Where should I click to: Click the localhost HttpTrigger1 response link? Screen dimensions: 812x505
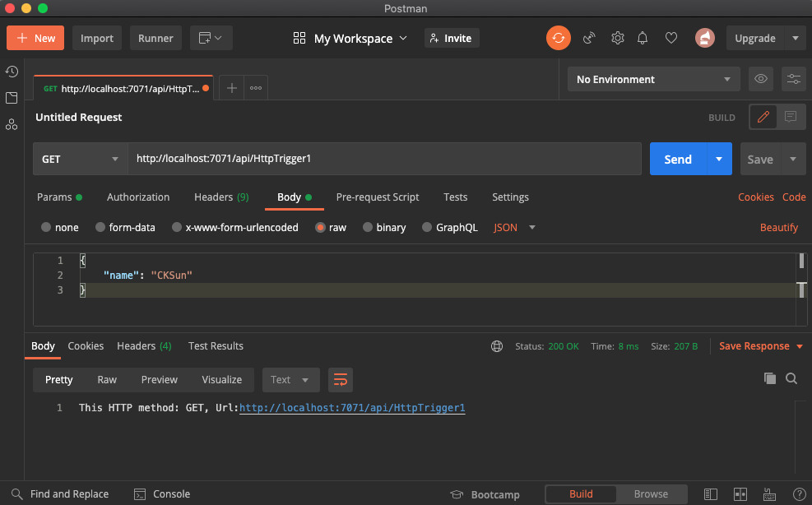tap(352, 408)
